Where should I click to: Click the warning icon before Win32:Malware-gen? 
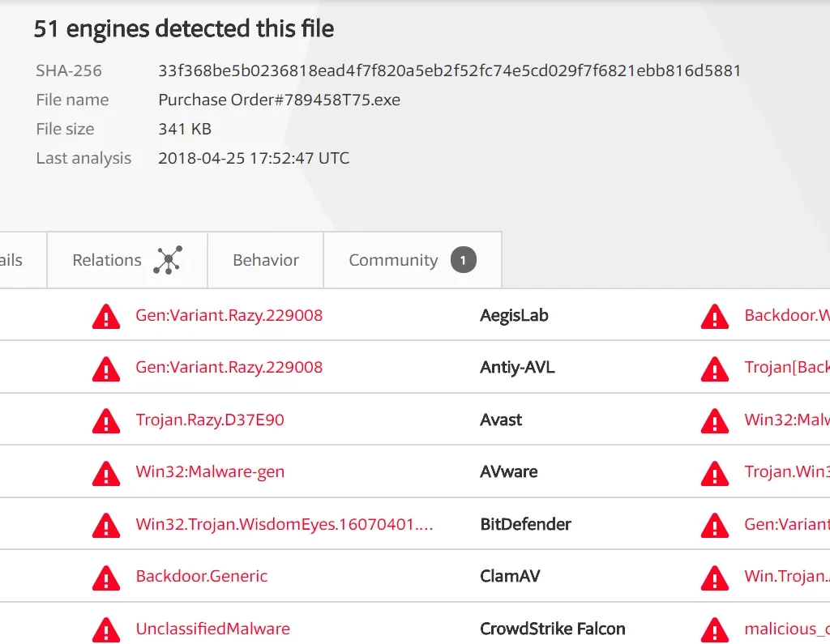tap(106, 473)
